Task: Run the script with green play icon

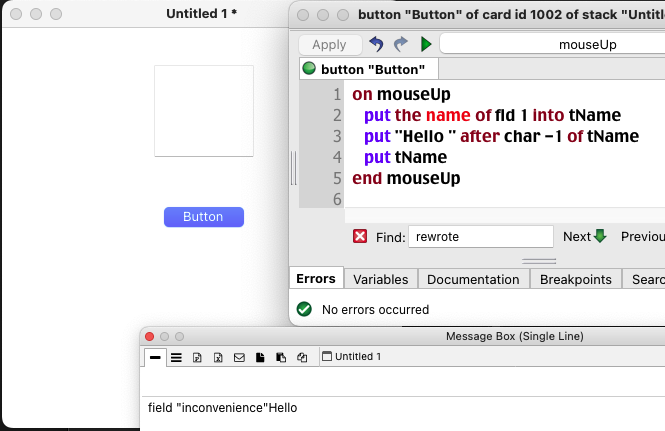Action: pos(426,44)
